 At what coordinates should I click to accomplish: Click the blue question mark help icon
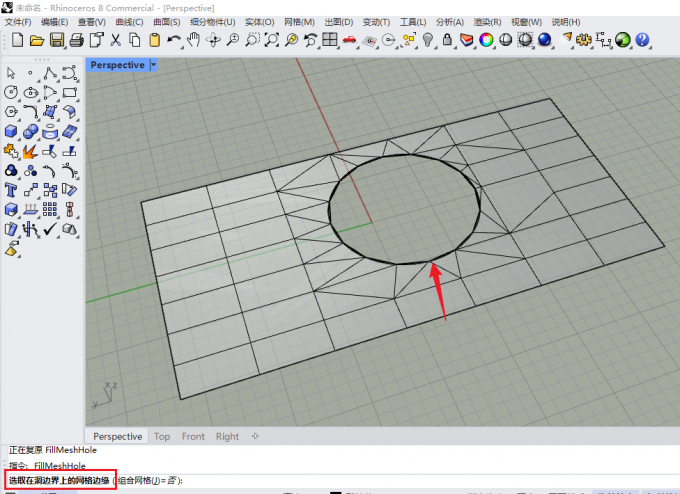click(x=642, y=40)
